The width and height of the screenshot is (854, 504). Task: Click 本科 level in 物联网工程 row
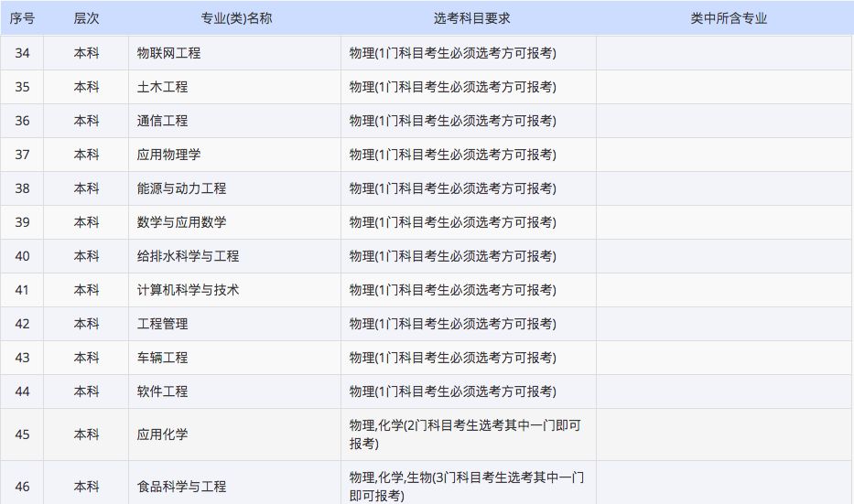coord(86,53)
